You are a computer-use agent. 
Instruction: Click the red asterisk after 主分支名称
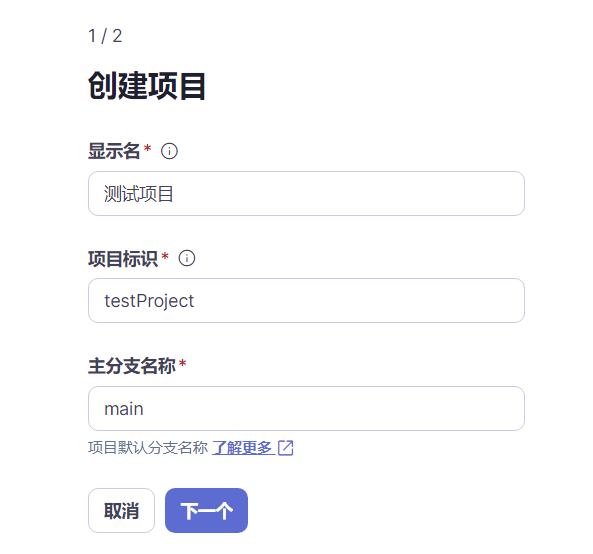point(183,363)
